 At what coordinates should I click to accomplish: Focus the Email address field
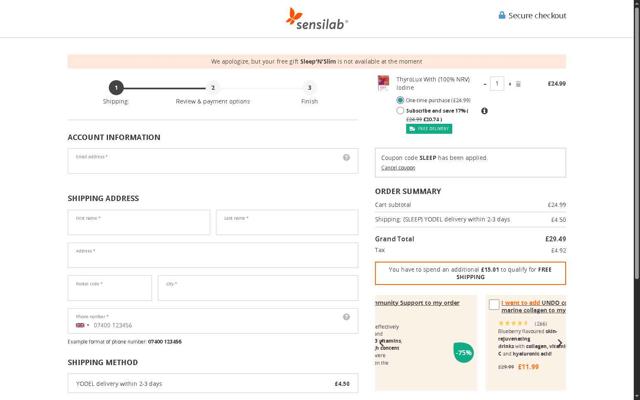(x=213, y=161)
